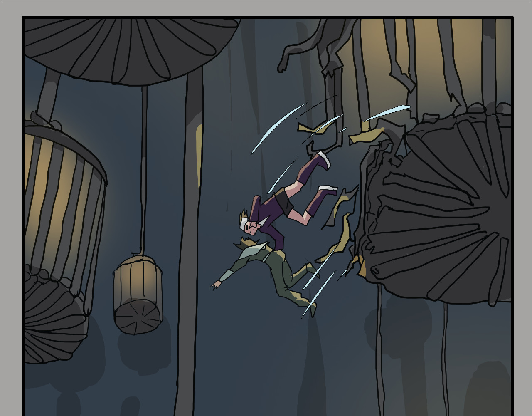532x416 pixels.
Task: Select the longest light-blue motion streak above the characters
Action: (278, 128)
